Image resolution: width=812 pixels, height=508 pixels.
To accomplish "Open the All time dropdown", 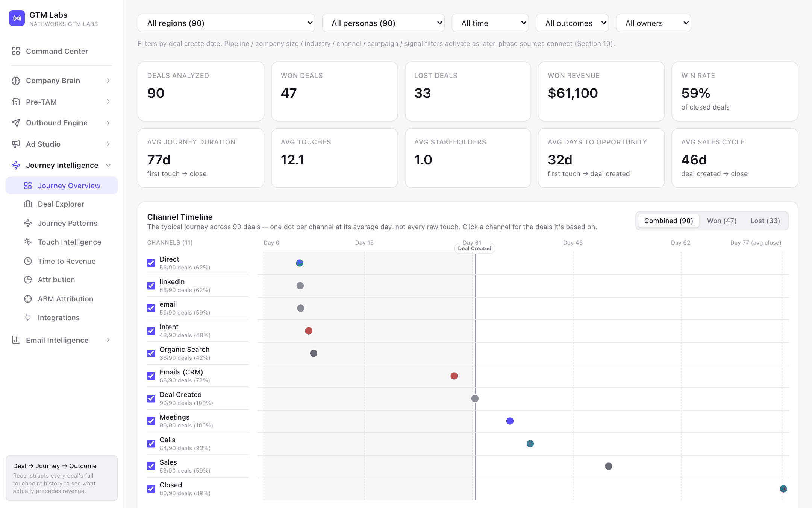I will [x=490, y=23].
